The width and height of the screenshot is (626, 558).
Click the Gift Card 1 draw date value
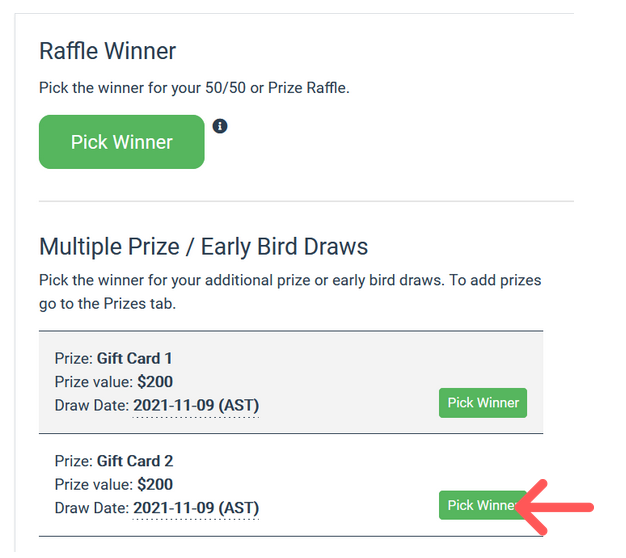(196, 406)
